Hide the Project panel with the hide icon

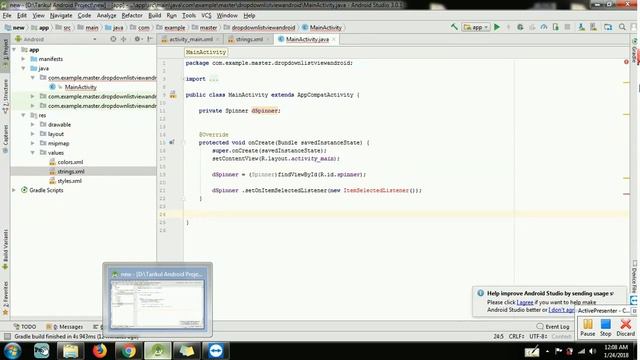[x=150, y=39]
